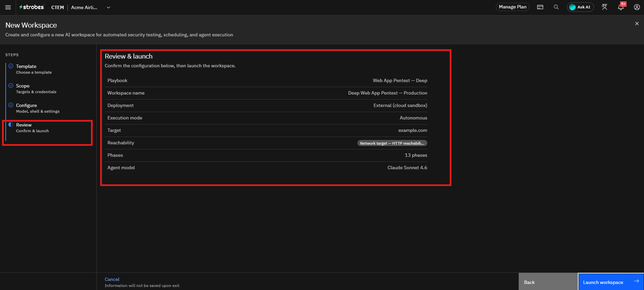The height and width of the screenshot is (290, 644).
Task: Open the hamburger navigation menu
Action: click(8, 7)
